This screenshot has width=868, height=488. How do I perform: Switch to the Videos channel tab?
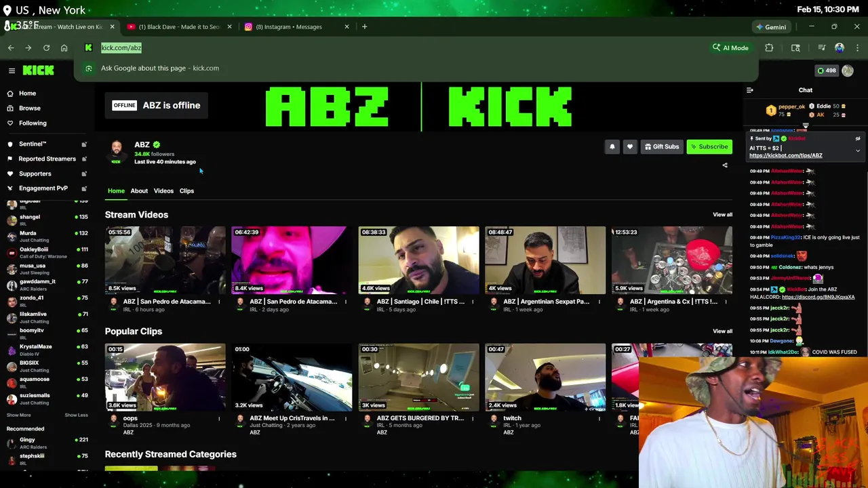163,191
